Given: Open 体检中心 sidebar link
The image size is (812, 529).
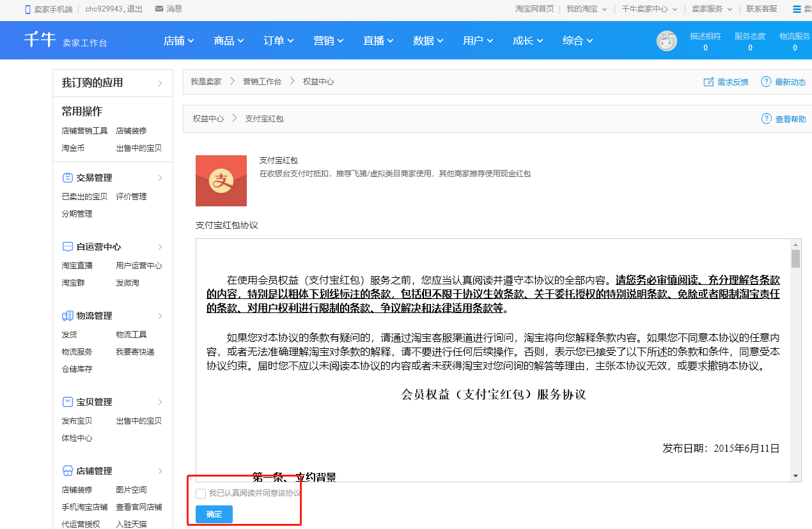Looking at the screenshot, I should coord(77,438).
